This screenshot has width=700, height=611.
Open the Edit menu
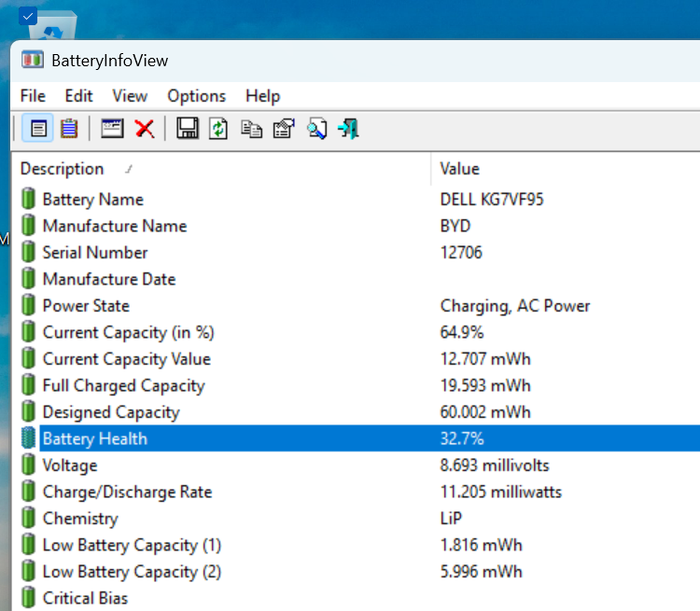78,96
